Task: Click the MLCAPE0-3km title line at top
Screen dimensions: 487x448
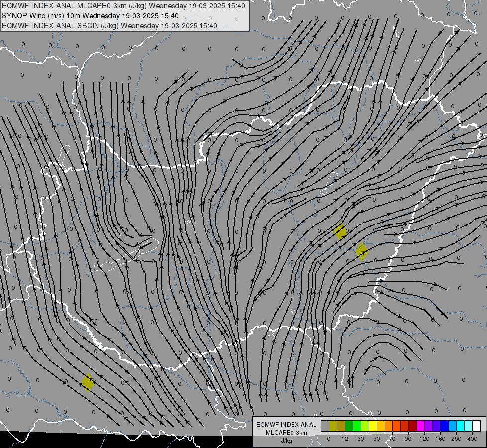Action: click(x=123, y=6)
